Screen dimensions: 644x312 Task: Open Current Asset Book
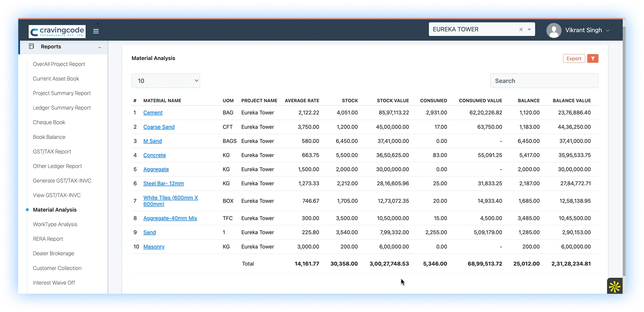tap(56, 79)
